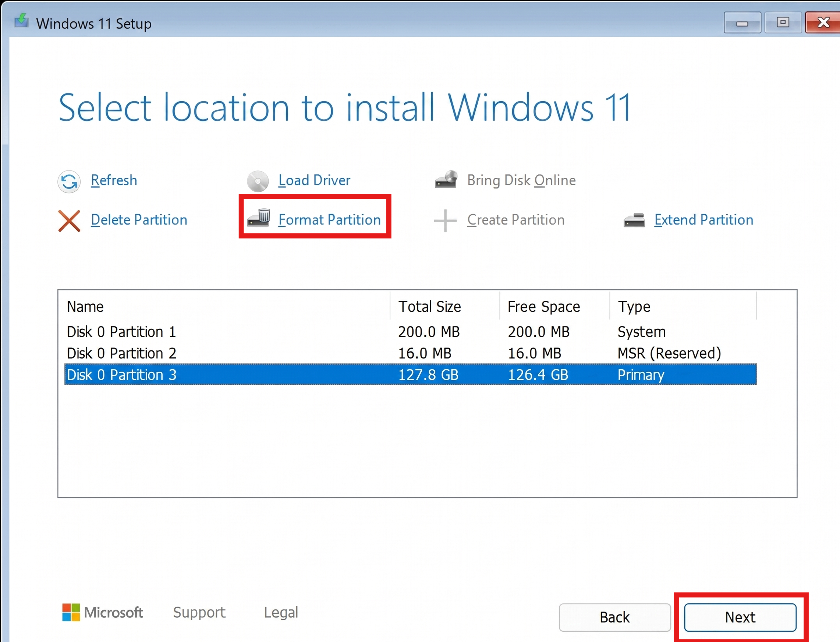Open the Legal link

pyautogui.click(x=281, y=612)
